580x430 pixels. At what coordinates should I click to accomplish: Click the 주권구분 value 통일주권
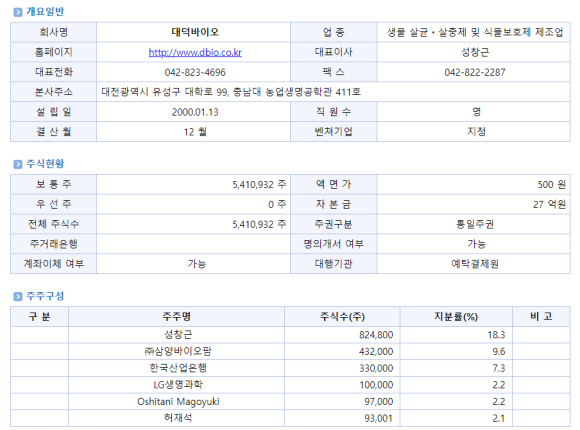(x=475, y=224)
